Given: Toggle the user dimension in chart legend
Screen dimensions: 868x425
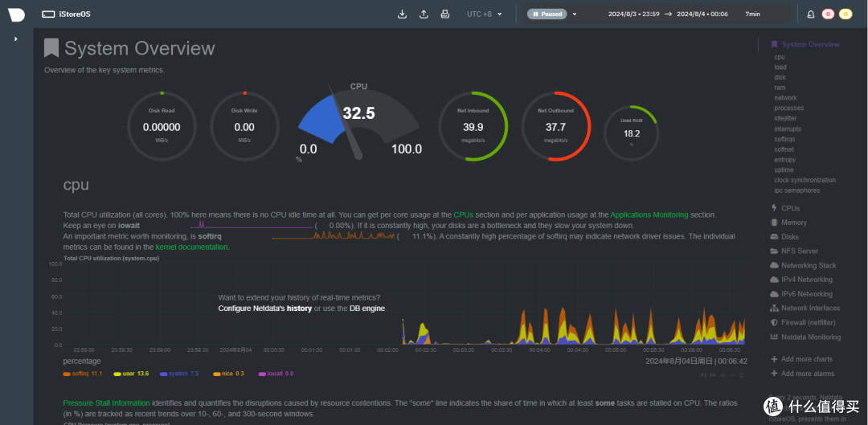Looking at the screenshot, I should [131, 374].
